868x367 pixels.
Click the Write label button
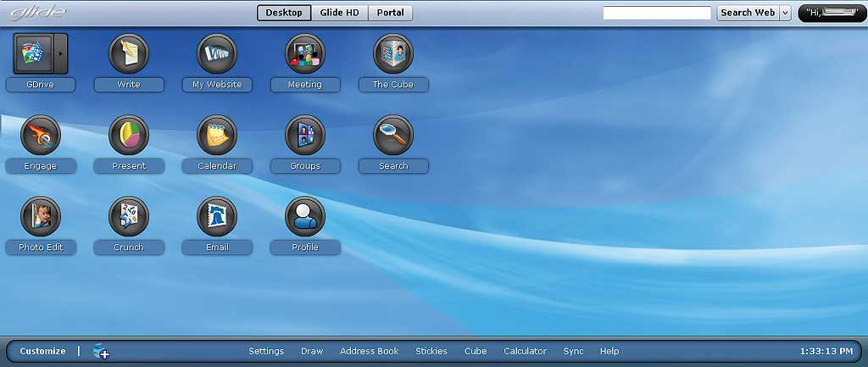tap(129, 85)
